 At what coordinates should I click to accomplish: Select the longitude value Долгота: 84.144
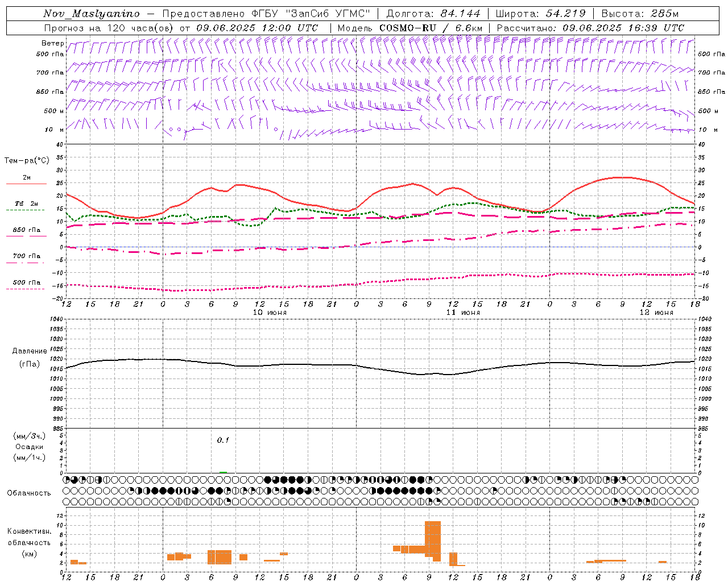click(x=434, y=14)
